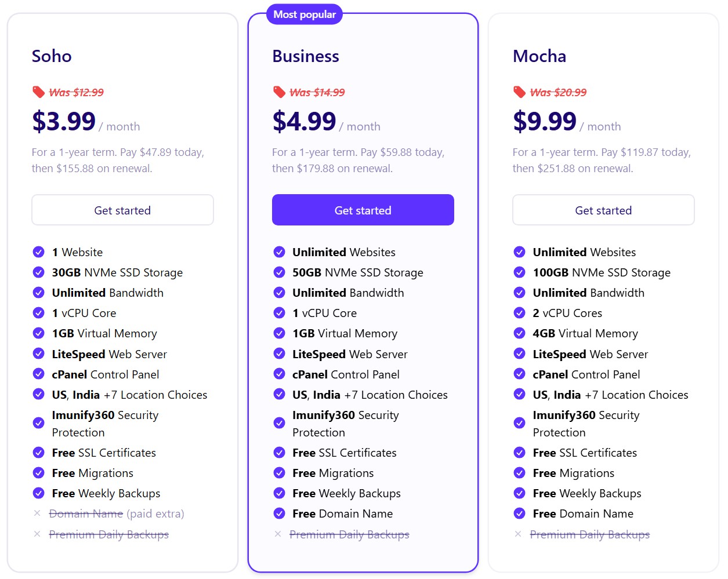Click Get started on the Mocha plan
This screenshot has height=579, width=728.
coord(603,210)
